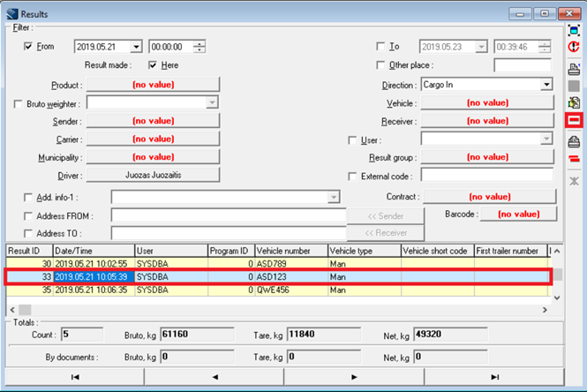Select the row with vehicle QWE456
The height and width of the screenshot is (392, 587).
(277, 290)
